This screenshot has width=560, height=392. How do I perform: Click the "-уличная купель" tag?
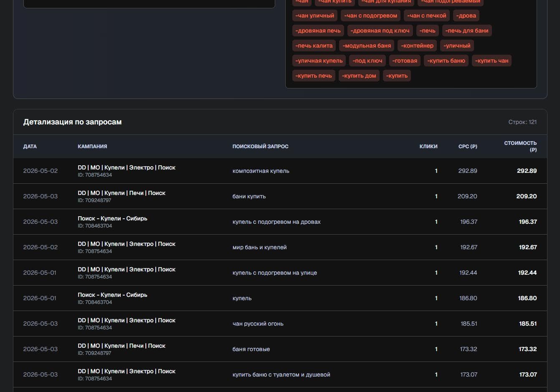[319, 61]
